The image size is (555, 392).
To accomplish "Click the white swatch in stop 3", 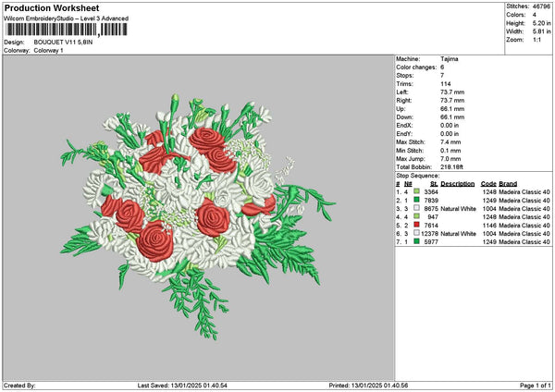I will click(x=416, y=208).
